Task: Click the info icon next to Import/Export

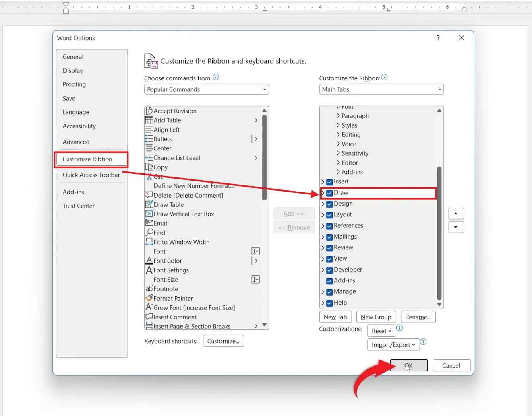Action: 423,342
